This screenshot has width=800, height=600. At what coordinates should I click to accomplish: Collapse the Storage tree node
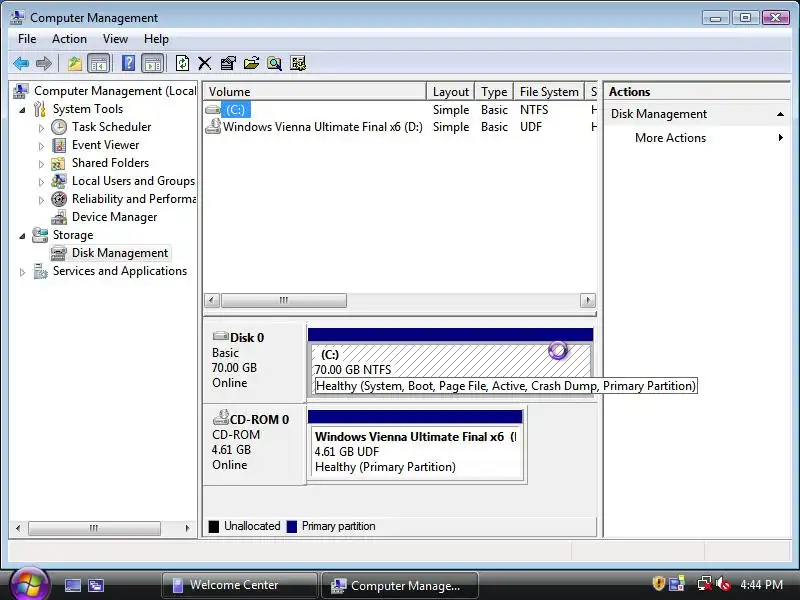coord(22,236)
